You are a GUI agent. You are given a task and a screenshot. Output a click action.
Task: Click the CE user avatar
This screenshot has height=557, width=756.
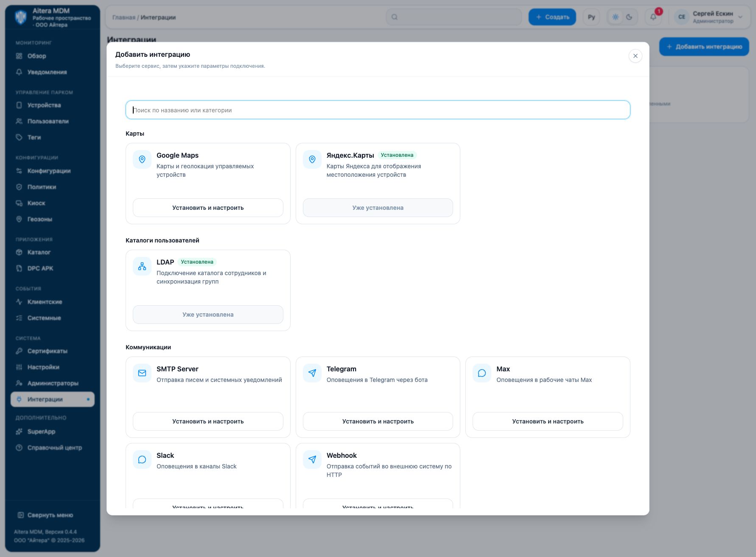(x=682, y=17)
